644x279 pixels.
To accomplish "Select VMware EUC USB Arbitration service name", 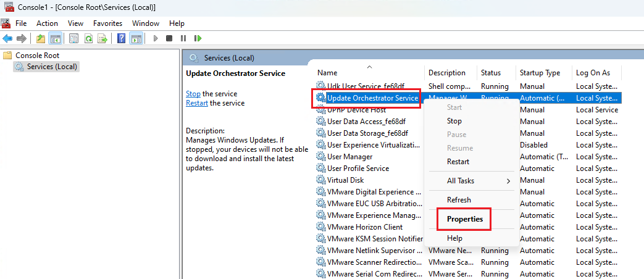I will pos(375,204).
